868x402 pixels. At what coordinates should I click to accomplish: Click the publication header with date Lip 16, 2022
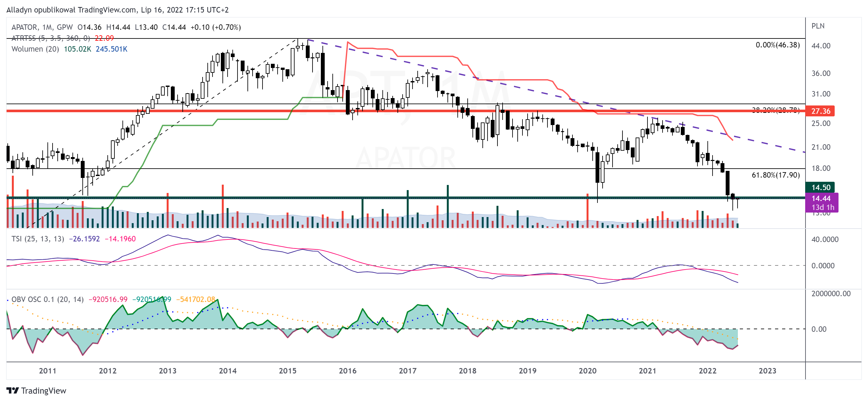tap(117, 10)
